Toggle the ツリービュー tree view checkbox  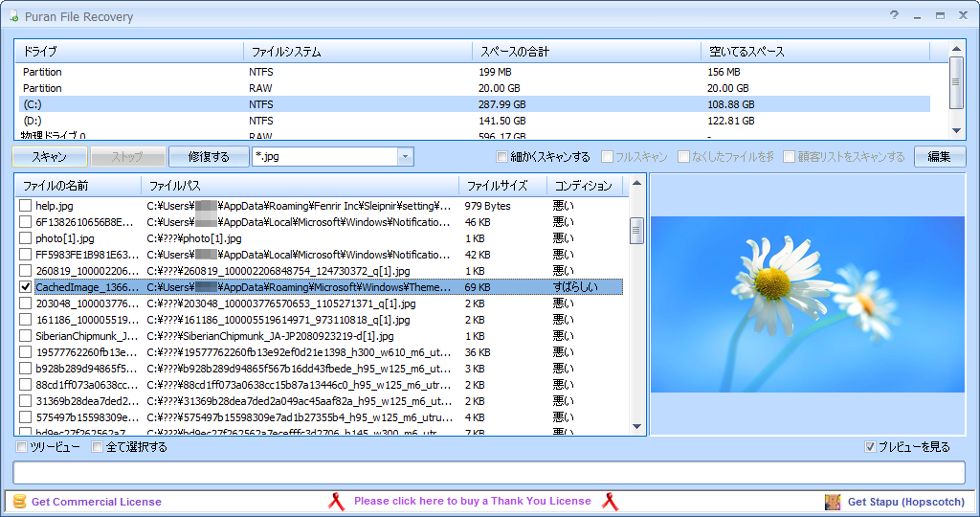coord(22,447)
